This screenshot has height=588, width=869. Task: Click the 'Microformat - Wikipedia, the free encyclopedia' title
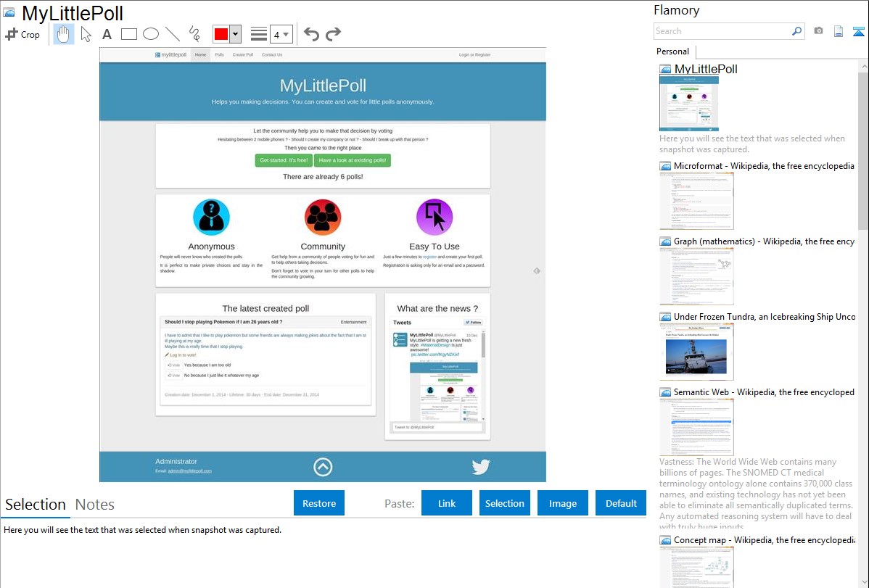pyautogui.click(x=764, y=166)
